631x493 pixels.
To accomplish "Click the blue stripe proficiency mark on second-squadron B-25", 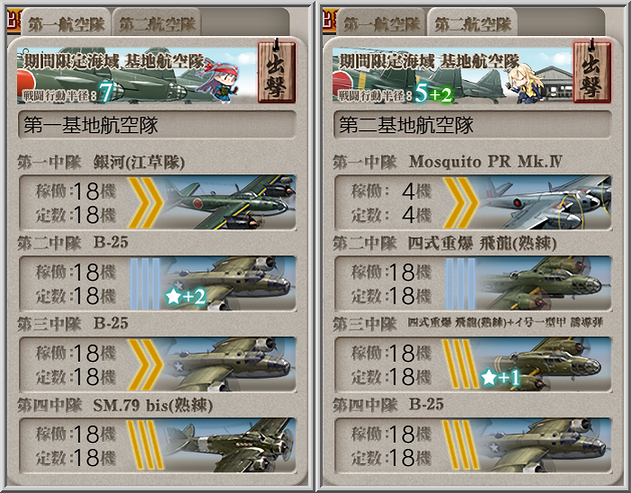I will [145, 283].
